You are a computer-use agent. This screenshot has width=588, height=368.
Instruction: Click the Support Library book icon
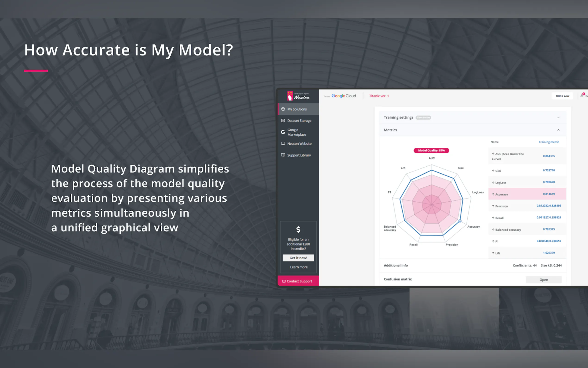tap(283, 155)
